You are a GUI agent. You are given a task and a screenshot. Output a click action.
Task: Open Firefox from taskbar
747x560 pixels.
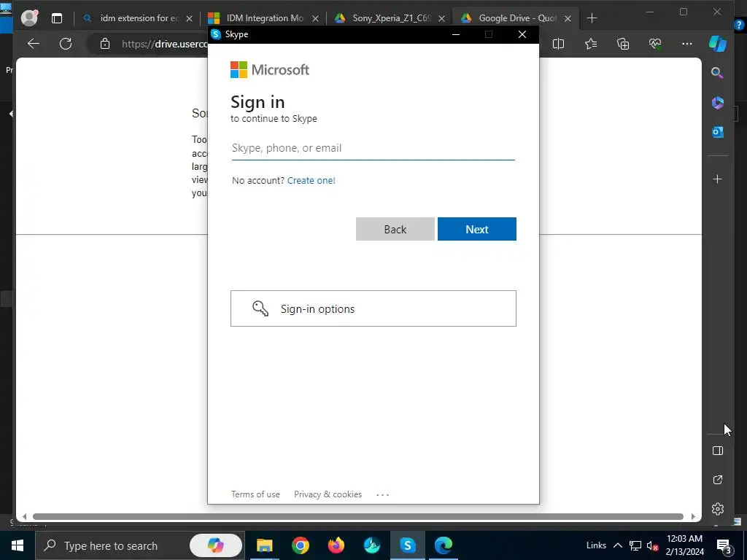tap(336, 545)
